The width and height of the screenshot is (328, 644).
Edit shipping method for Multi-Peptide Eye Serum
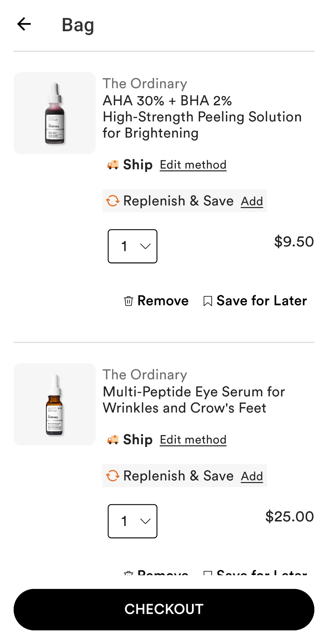coord(193,440)
